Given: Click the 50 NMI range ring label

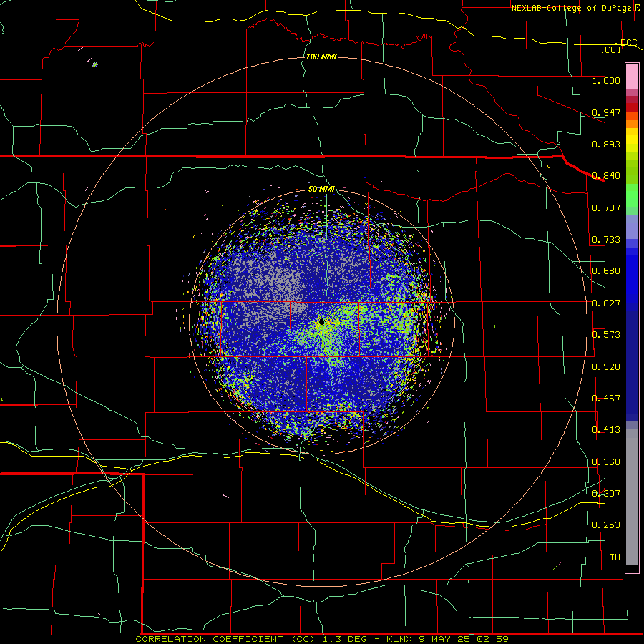Looking at the screenshot, I should pyautogui.click(x=321, y=189).
